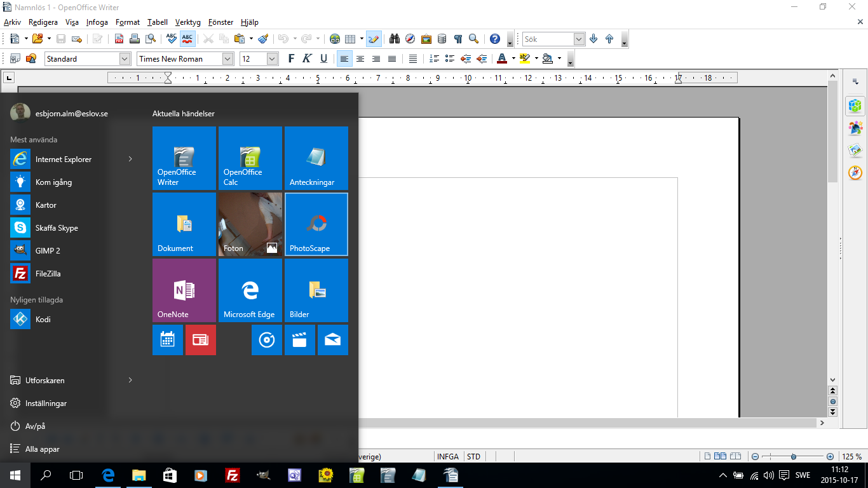Open the Format menu

[128, 22]
